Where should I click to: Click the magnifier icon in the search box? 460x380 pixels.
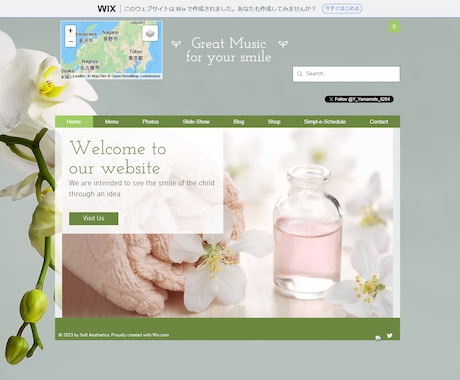click(x=299, y=74)
